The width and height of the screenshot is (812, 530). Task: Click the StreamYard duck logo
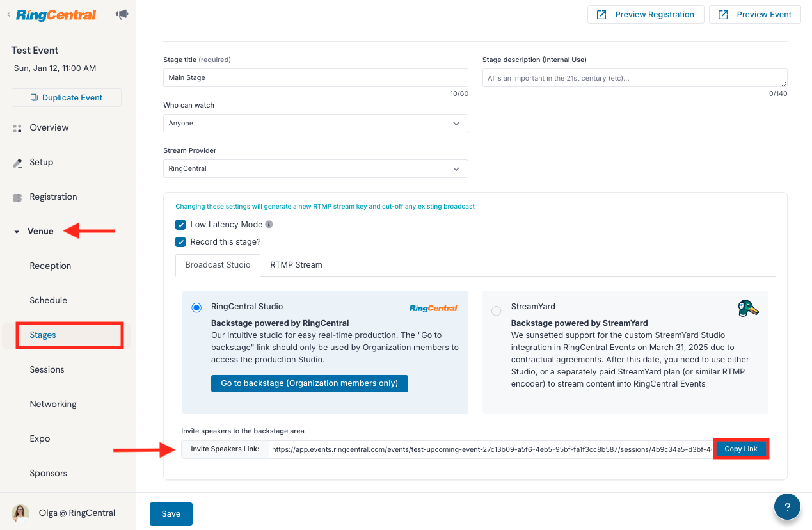click(x=748, y=308)
